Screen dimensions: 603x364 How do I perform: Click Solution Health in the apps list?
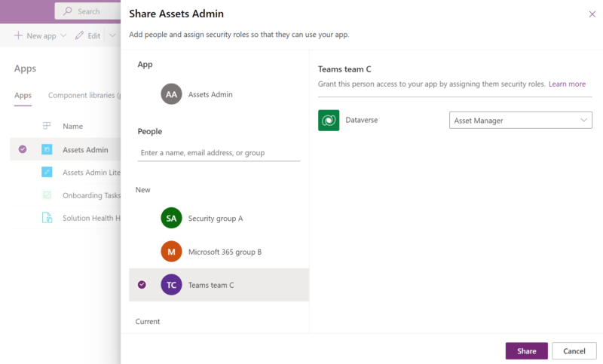click(91, 218)
